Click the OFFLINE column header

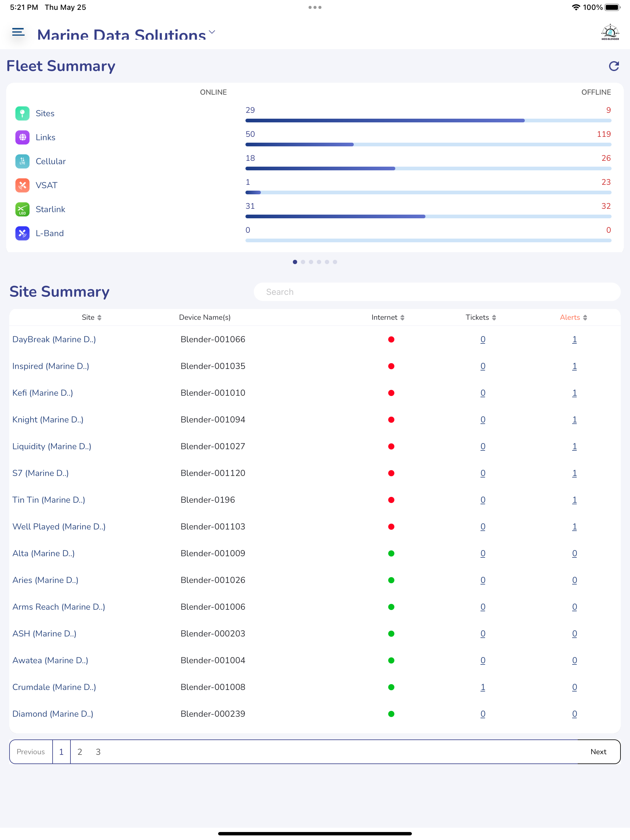(596, 92)
